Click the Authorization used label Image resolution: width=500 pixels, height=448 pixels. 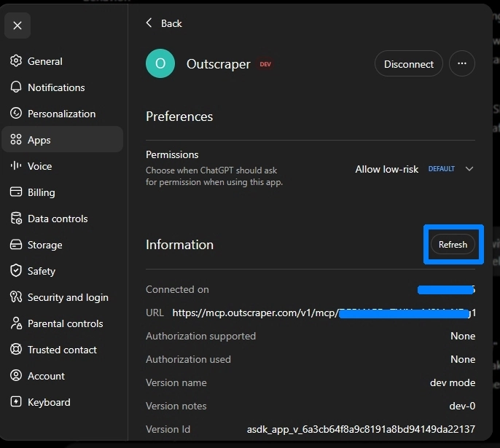(x=189, y=359)
